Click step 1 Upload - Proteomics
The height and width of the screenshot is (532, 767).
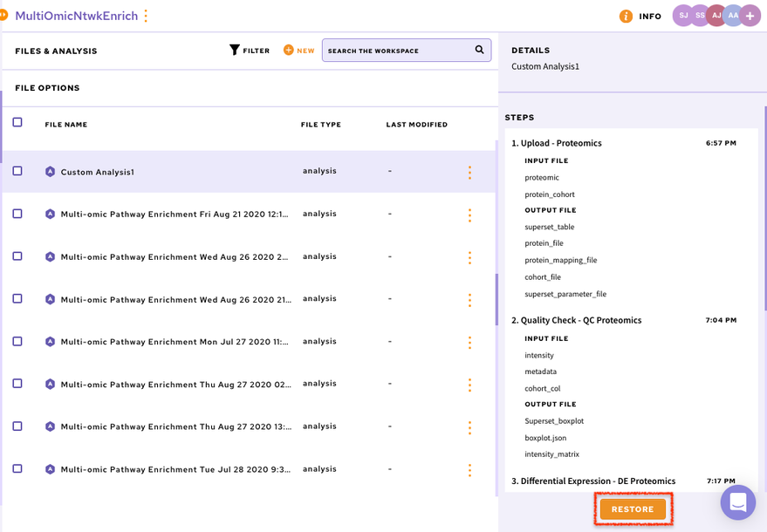(557, 143)
